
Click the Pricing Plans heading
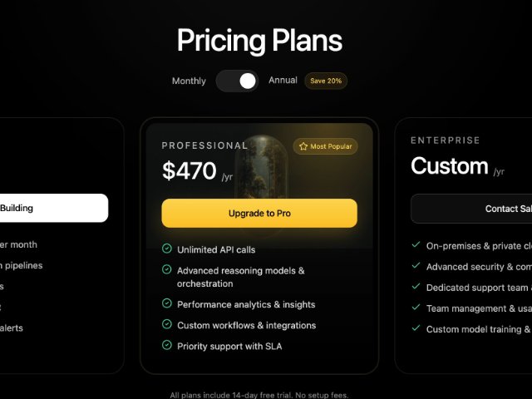click(x=259, y=40)
